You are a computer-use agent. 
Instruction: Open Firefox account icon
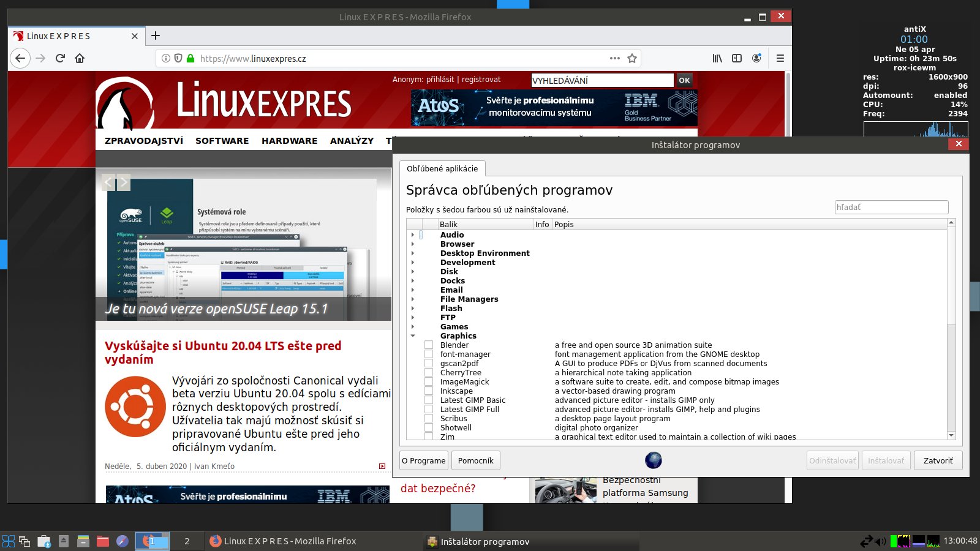(x=756, y=58)
